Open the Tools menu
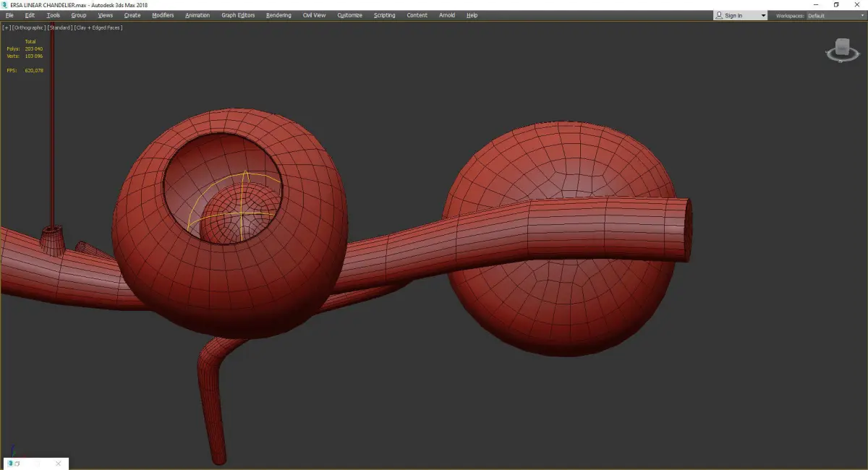The height and width of the screenshot is (470, 868). (x=54, y=15)
